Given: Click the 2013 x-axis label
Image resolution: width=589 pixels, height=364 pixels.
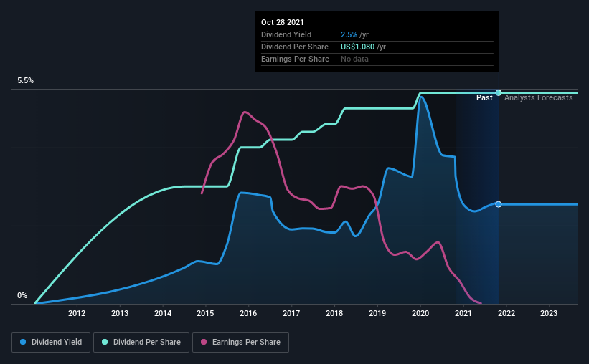Looking at the screenshot, I should (x=120, y=313).
